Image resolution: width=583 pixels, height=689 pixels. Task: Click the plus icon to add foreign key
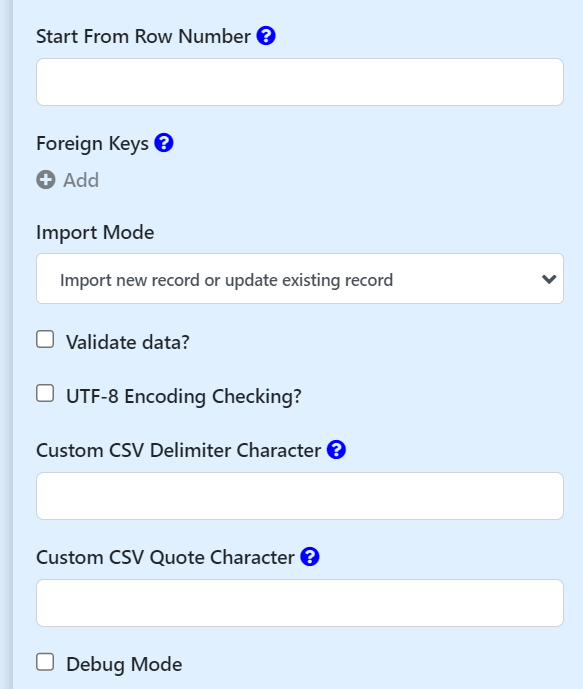(x=46, y=180)
